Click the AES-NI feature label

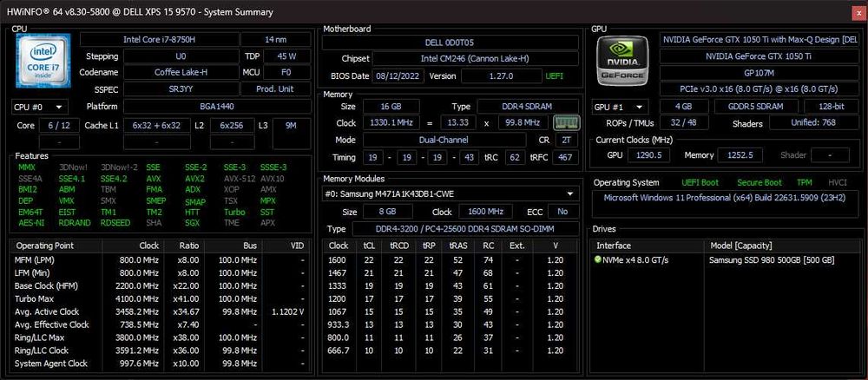[31, 223]
